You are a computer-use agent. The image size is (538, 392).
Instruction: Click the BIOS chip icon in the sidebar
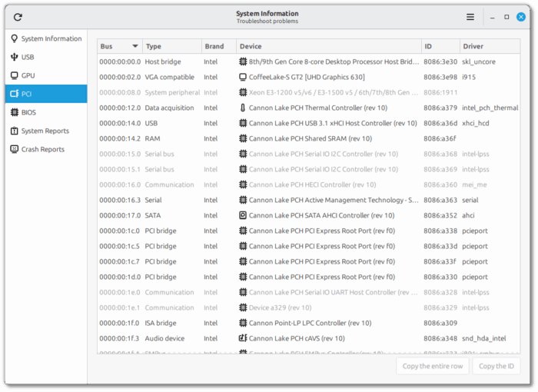click(14, 112)
